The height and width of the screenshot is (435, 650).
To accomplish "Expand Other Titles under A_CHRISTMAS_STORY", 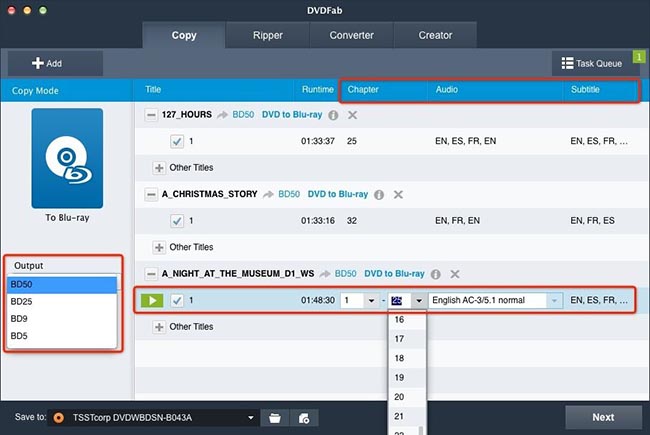I will [159, 248].
